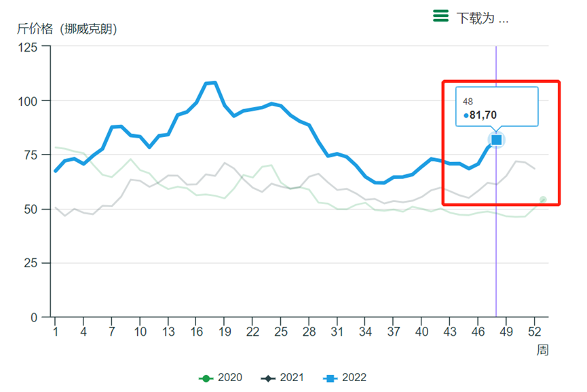Click the 2020 green circle legend marker

[206, 378]
